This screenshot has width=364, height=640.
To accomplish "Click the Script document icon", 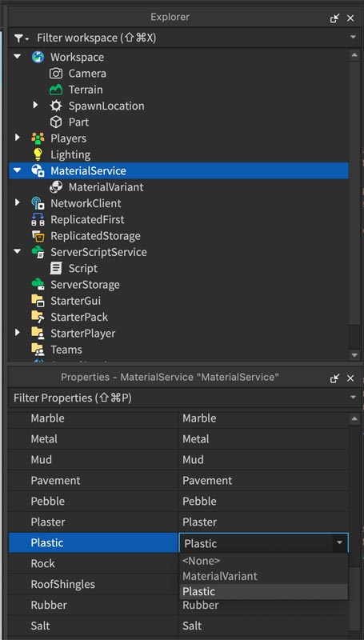I will point(56,268).
